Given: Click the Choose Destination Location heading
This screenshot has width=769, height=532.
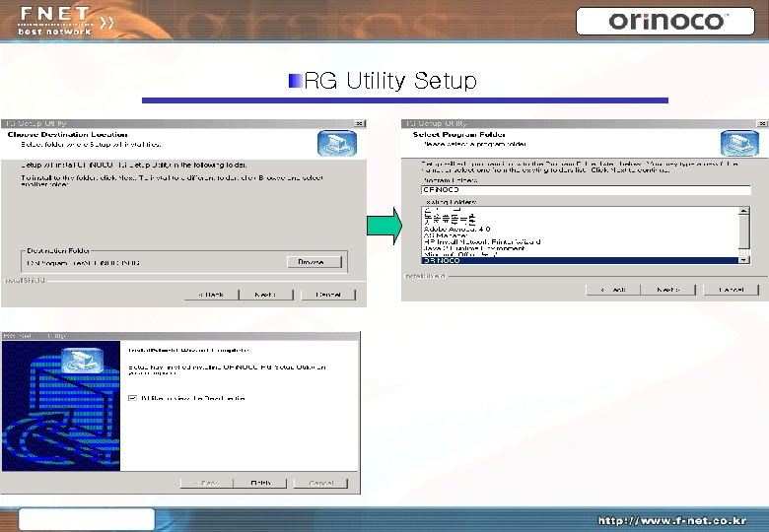Looking at the screenshot, I should coord(68,134).
